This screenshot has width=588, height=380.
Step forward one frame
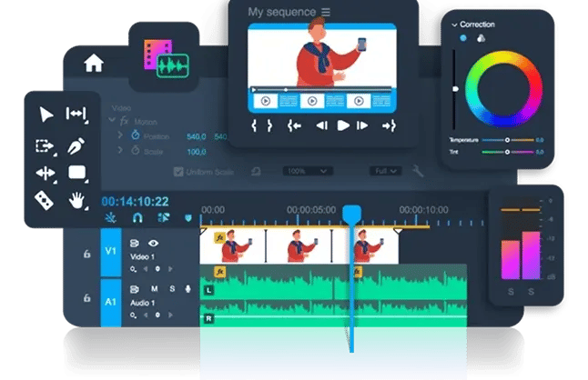[x=362, y=125]
